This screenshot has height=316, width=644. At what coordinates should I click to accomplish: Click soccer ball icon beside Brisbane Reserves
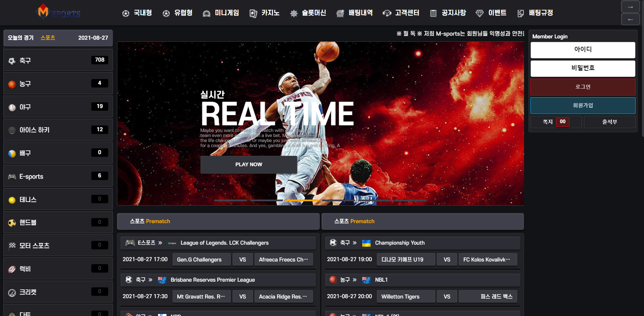[x=129, y=279]
